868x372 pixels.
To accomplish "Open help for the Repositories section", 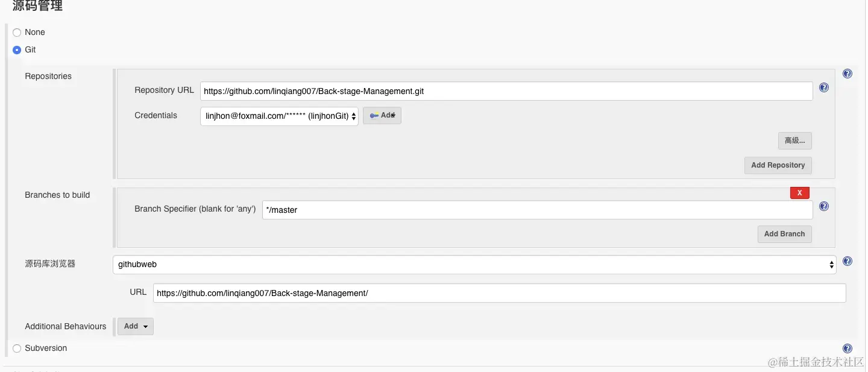I will tap(847, 74).
